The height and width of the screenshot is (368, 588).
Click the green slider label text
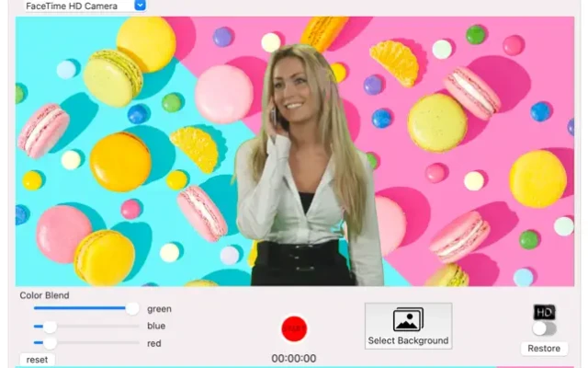click(x=159, y=309)
